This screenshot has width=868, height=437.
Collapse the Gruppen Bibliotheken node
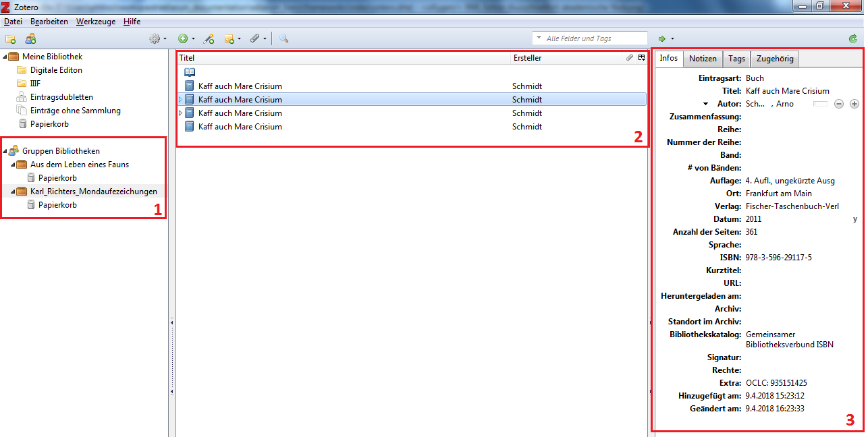click(x=5, y=151)
